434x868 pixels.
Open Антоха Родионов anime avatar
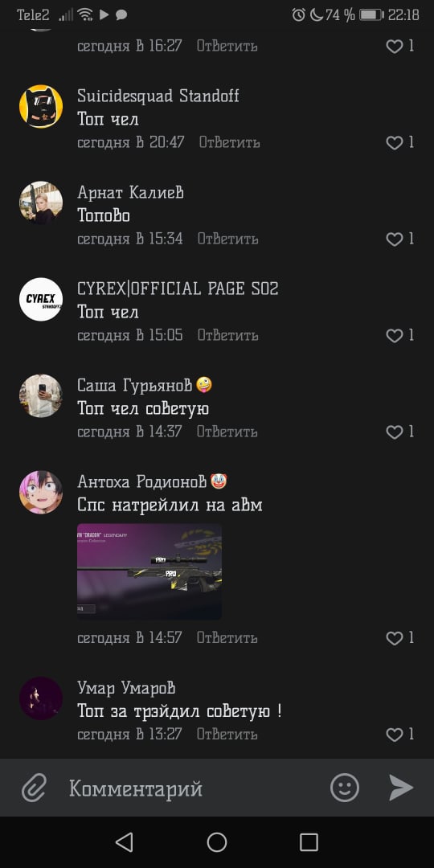coord(41,492)
